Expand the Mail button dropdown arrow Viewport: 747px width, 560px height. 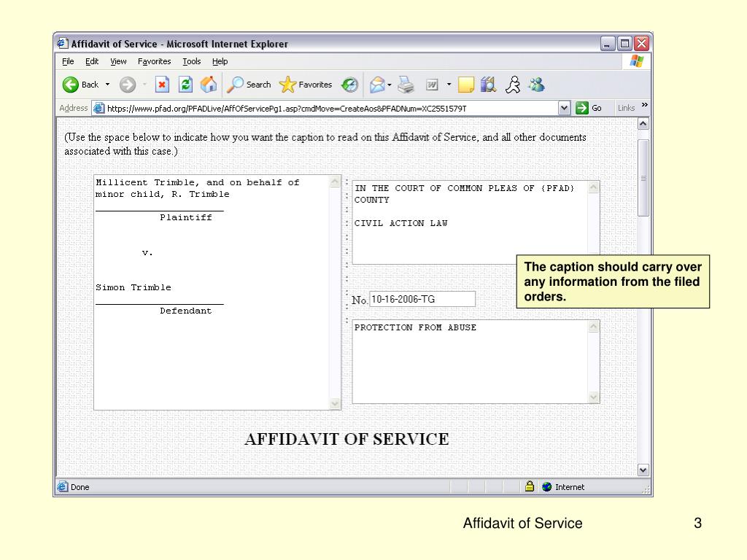(390, 85)
